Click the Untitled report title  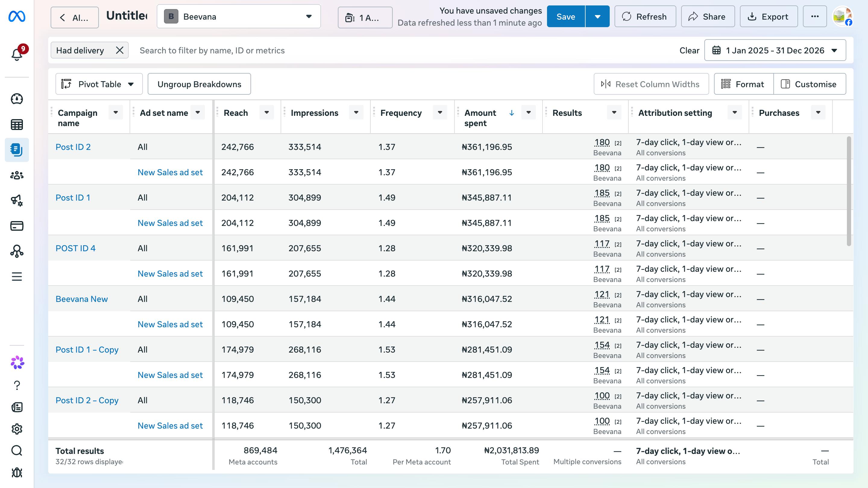click(126, 16)
